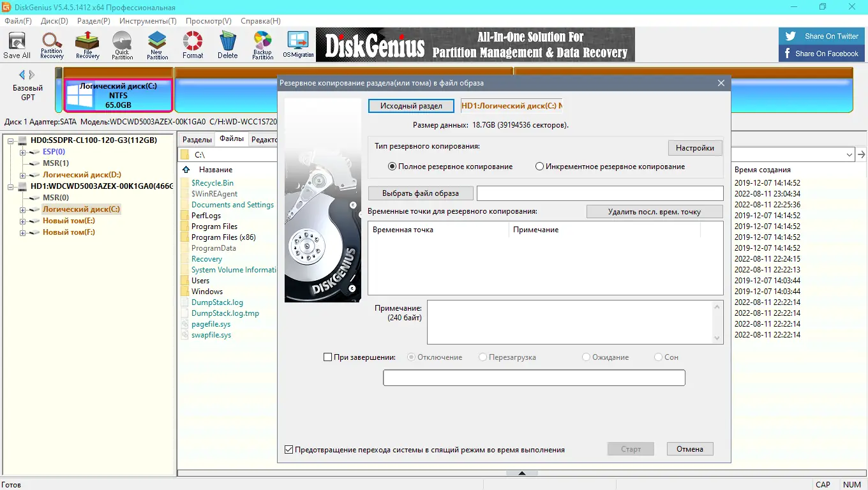Select Полное резервное копирование radio button
868x490 pixels.
tap(393, 167)
